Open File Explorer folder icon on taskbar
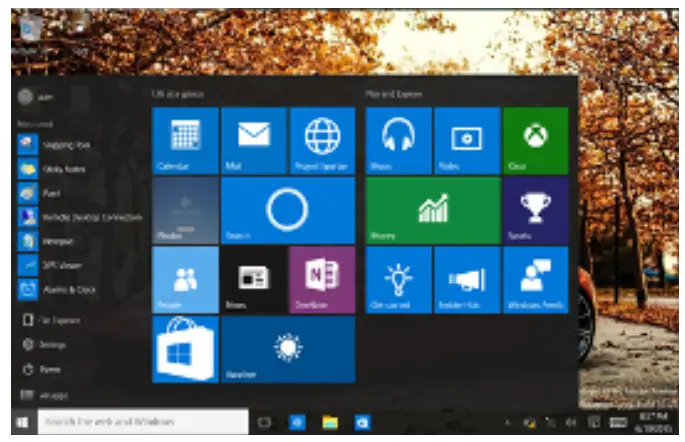 click(x=330, y=422)
